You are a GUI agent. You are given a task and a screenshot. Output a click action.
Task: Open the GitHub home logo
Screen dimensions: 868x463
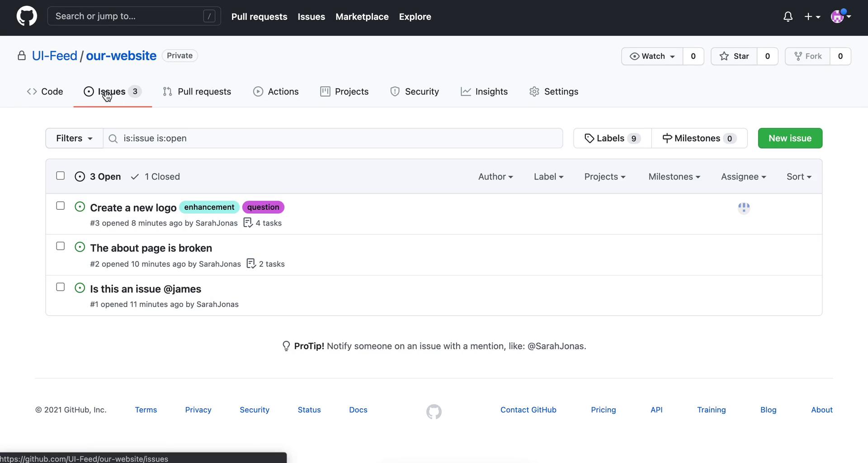click(x=27, y=16)
